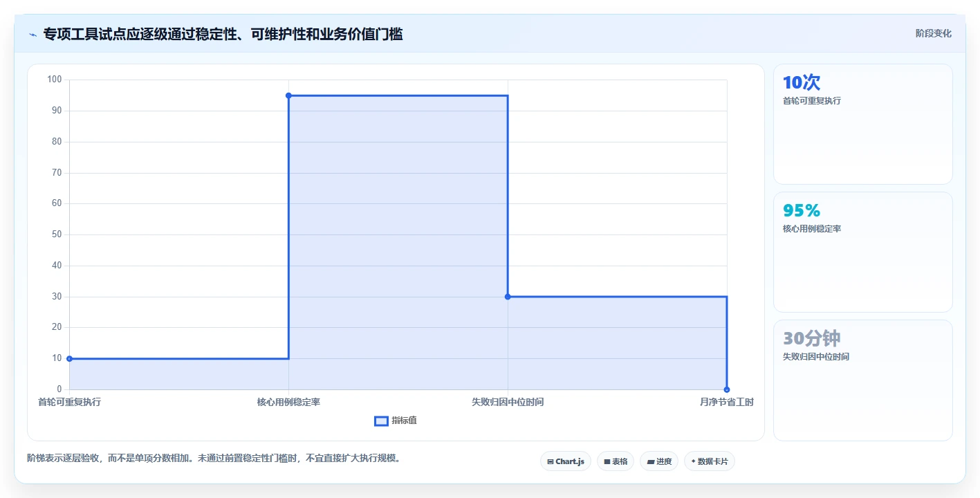The width and height of the screenshot is (980, 498).
Task: Click the x-axis label 失败归因中位时间
Action: 508,402
